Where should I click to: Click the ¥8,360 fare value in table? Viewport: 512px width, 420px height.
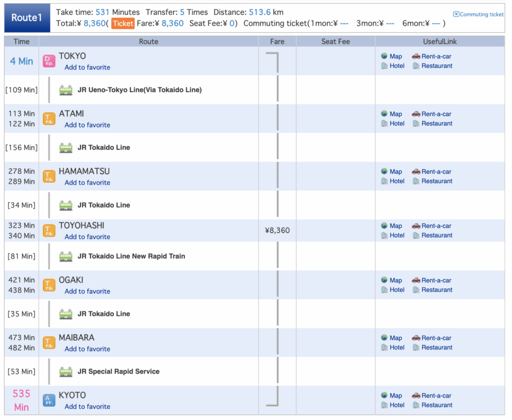pyautogui.click(x=277, y=230)
